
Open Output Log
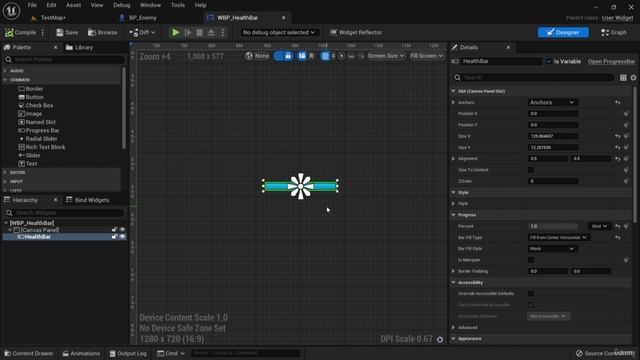[x=128, y=353]
